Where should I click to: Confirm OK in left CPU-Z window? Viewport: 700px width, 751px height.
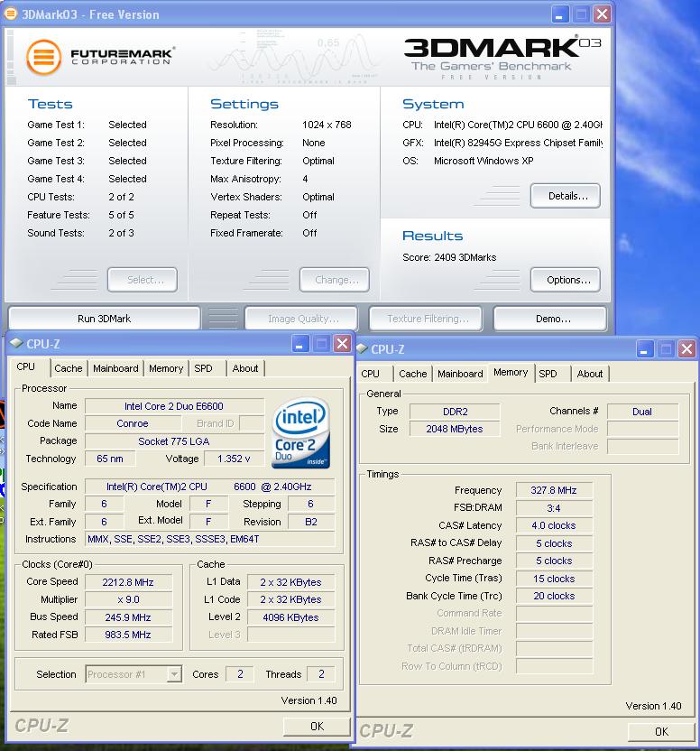tap(317, 727)
